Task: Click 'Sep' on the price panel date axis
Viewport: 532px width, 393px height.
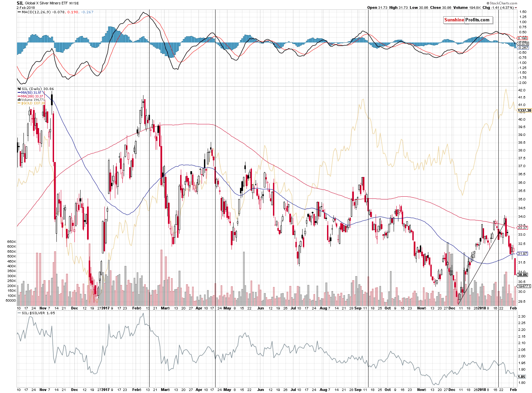Action: (x=358, y=308)
